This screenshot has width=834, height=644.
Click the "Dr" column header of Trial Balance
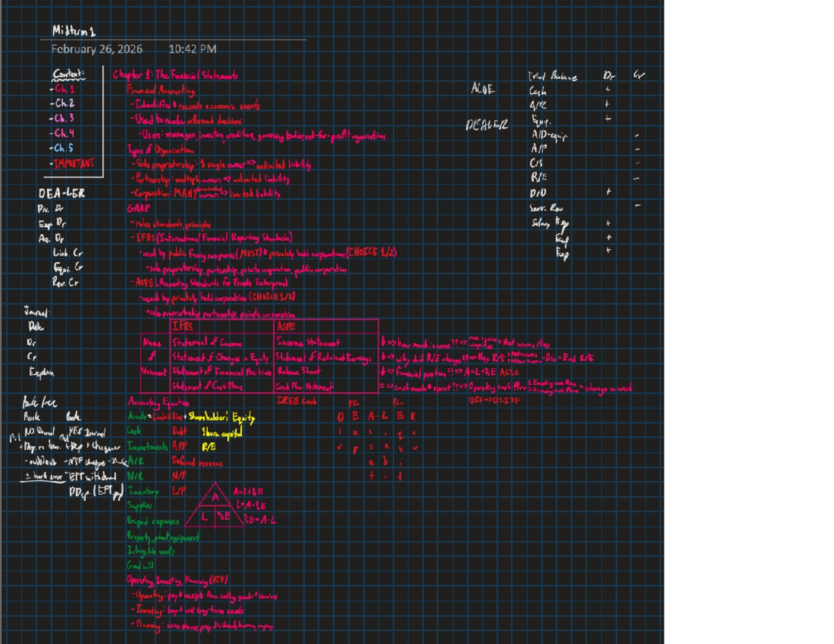click(x=610, y=76)
